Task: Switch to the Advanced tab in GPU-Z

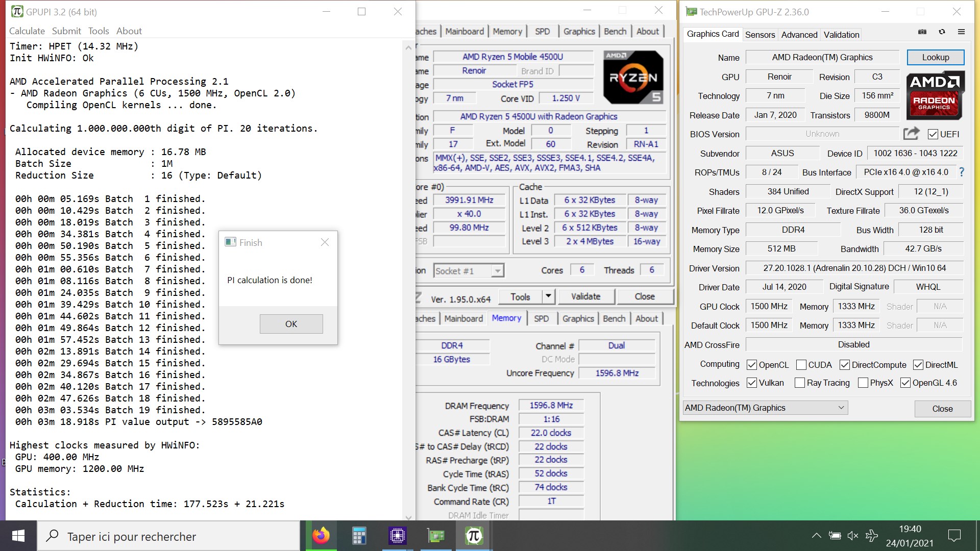Action: click(799, 35)
